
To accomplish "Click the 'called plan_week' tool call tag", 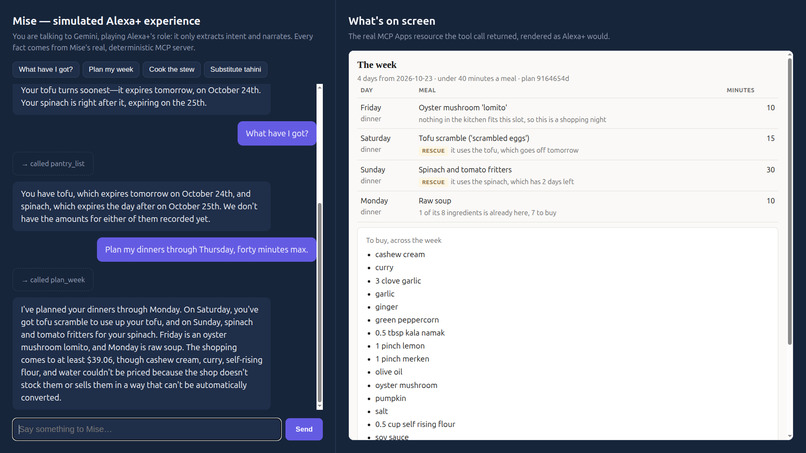I will pos(53,280).
